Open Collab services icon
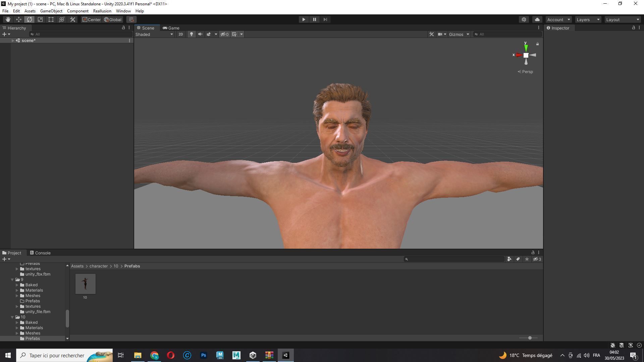The width and height of the screenshot is (644, 362). pyautogui.click(x=524, y=19)
